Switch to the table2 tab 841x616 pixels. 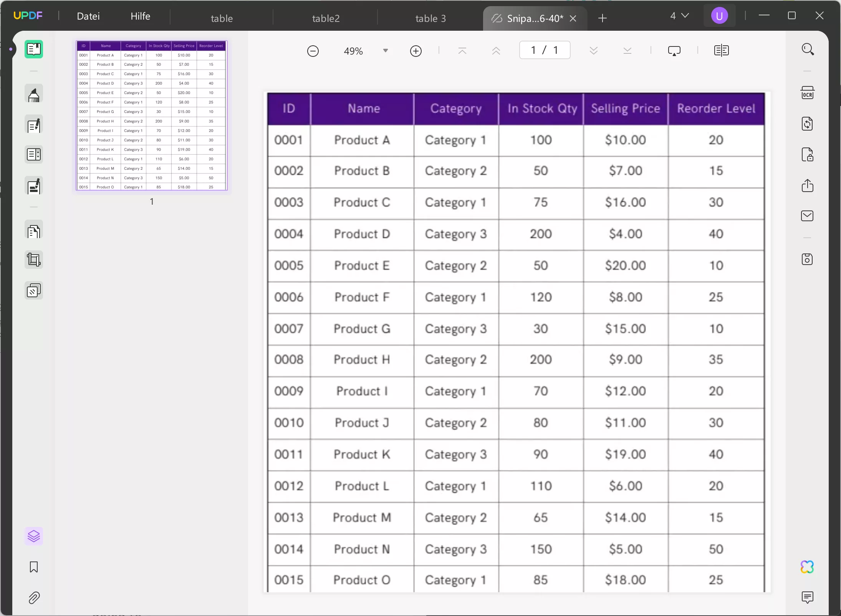pos(326,18)
